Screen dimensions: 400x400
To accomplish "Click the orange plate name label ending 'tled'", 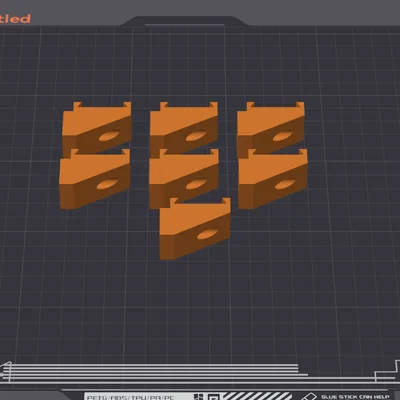I will [x=15, y=19].
